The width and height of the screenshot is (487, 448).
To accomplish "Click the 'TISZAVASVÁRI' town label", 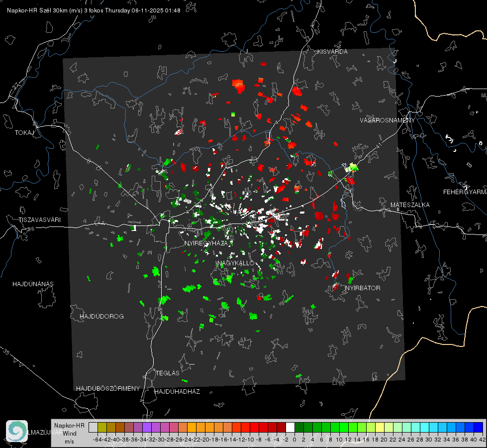I will click(39, 220).
